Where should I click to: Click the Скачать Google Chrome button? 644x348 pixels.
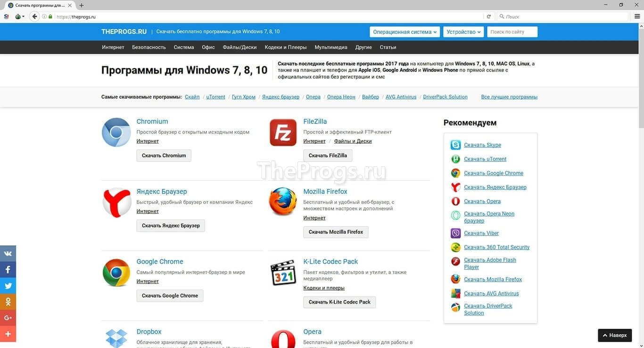pyautogui.click(x=170, y=296)
